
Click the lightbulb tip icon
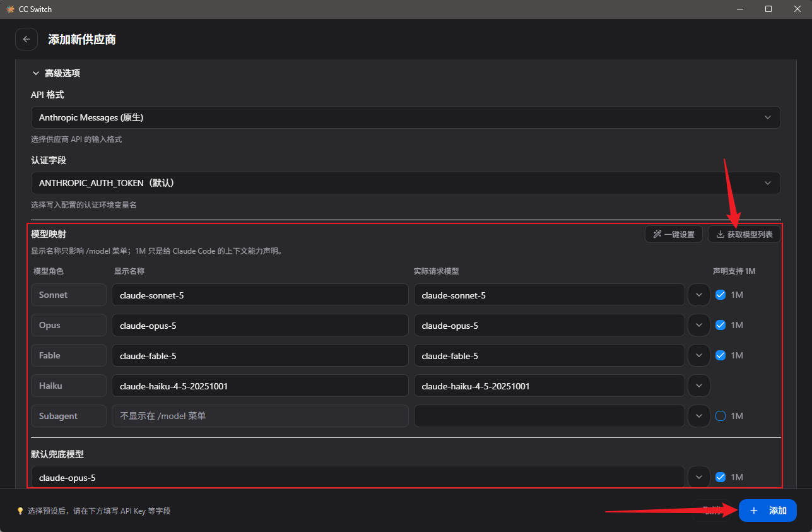click(20, 511)
